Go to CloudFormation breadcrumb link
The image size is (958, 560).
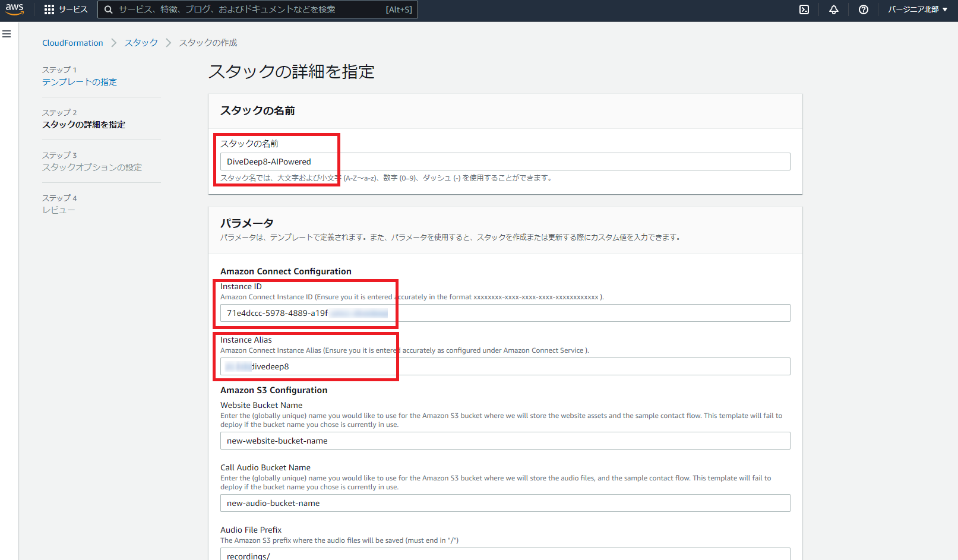72,43
